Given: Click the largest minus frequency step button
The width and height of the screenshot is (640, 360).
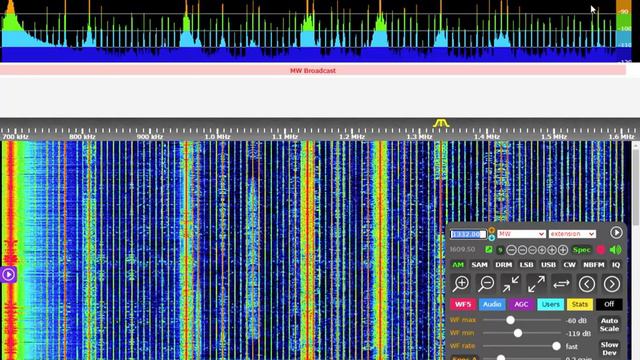Looking at the screenshot, I should [511, 250].
